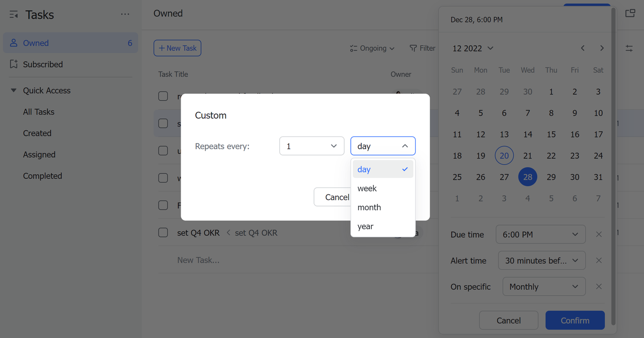This screenshot has width=644, height=338.
Task: Go to previous month in calendar
Action: coord(583,48)
